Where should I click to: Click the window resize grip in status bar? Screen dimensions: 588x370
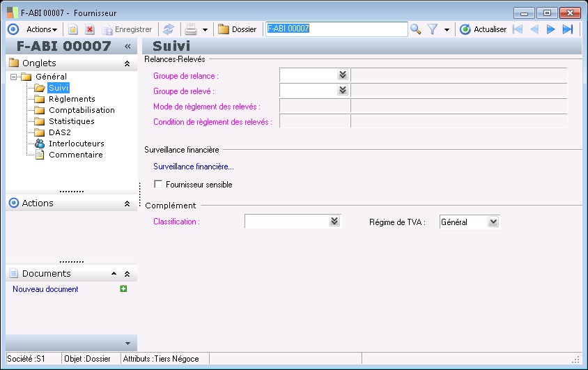point(575,360)
